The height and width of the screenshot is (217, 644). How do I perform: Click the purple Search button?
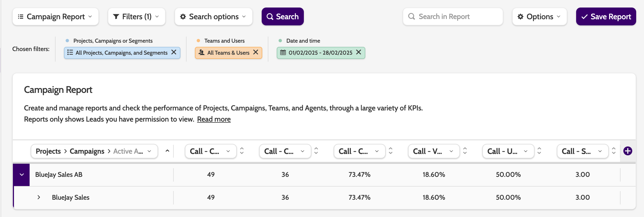coord(282,17)
